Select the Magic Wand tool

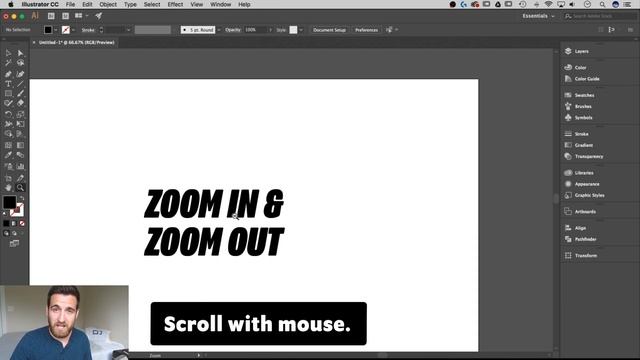coord(8,63)
